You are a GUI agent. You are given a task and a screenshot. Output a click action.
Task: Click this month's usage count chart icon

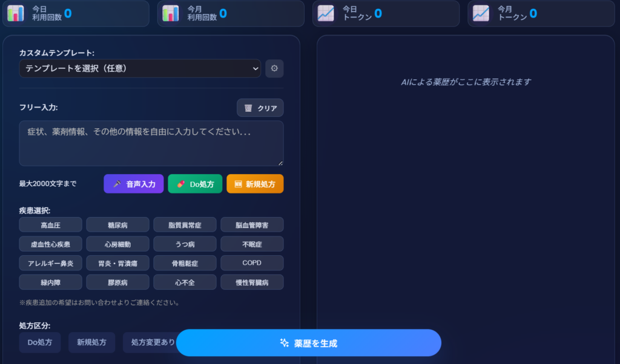click(171, 13)
